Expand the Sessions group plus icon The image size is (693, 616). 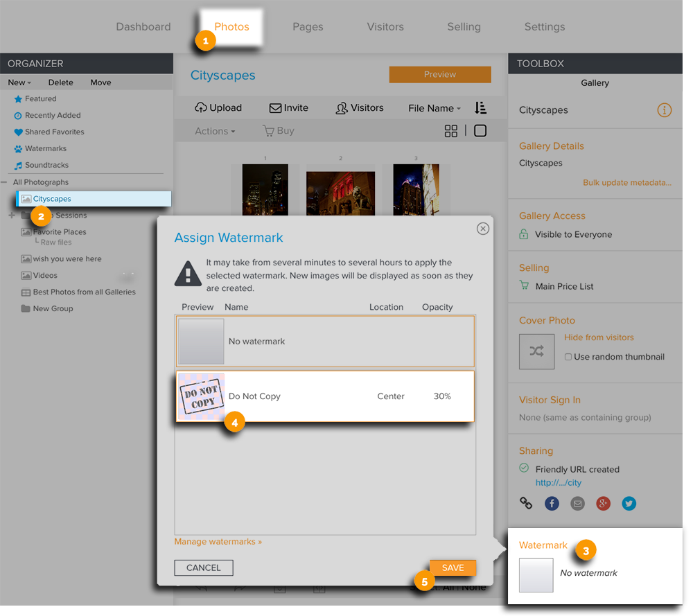12,215
